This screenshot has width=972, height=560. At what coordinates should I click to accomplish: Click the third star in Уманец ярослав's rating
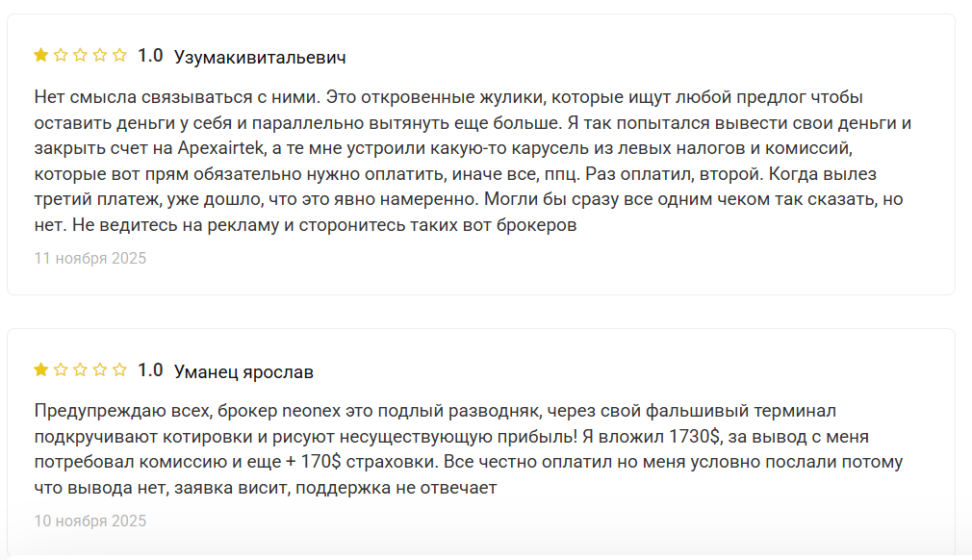80,370
